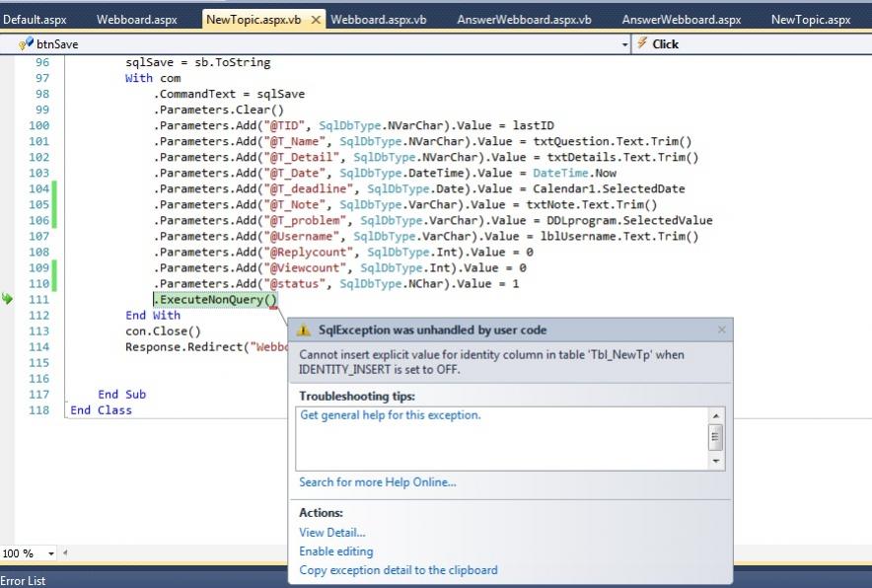The width and height of the screenshot is (872, 588).
Task: Switch to the Default.aspx tab
Action: click(x=35, y=20)
